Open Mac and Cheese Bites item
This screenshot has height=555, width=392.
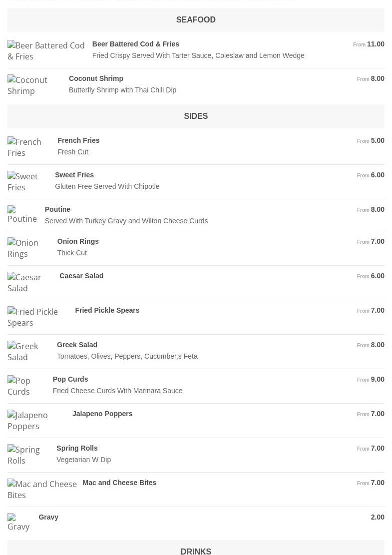(x=119, y=483)
